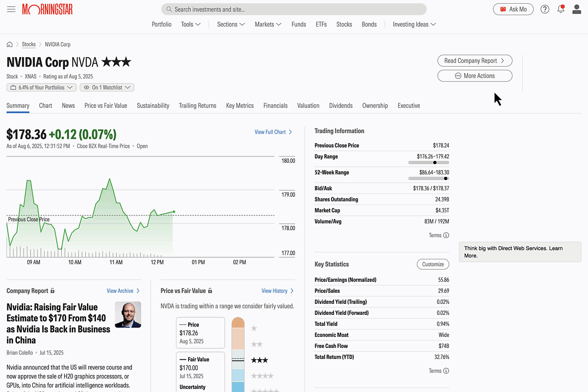Open the 6.4% of Your Portfolios dropdown
Screen dimensions: 588x392
[42, 87]
